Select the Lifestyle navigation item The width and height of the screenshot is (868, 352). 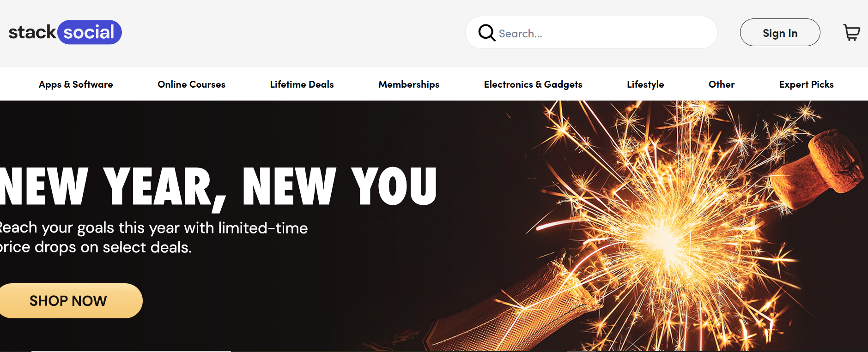645,84
